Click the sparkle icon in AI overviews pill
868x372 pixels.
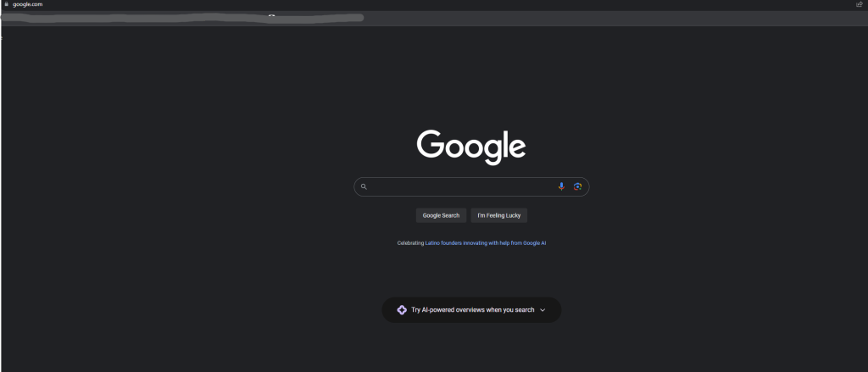pos(402,310)
